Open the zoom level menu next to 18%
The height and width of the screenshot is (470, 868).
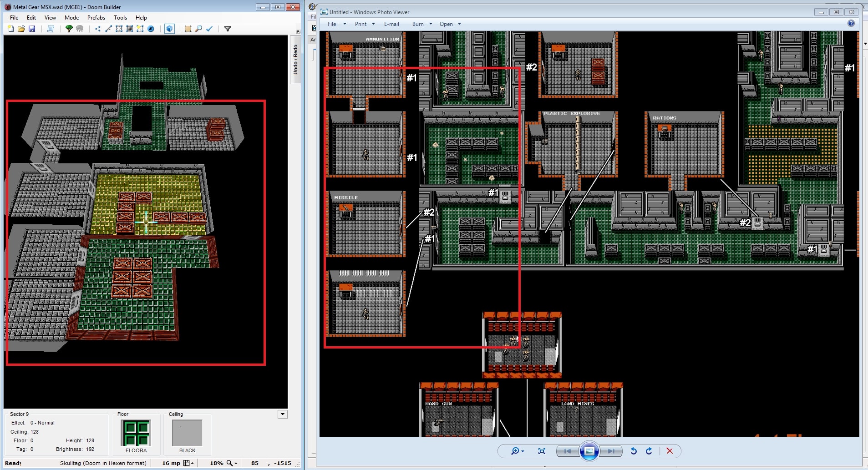(232, 463)
